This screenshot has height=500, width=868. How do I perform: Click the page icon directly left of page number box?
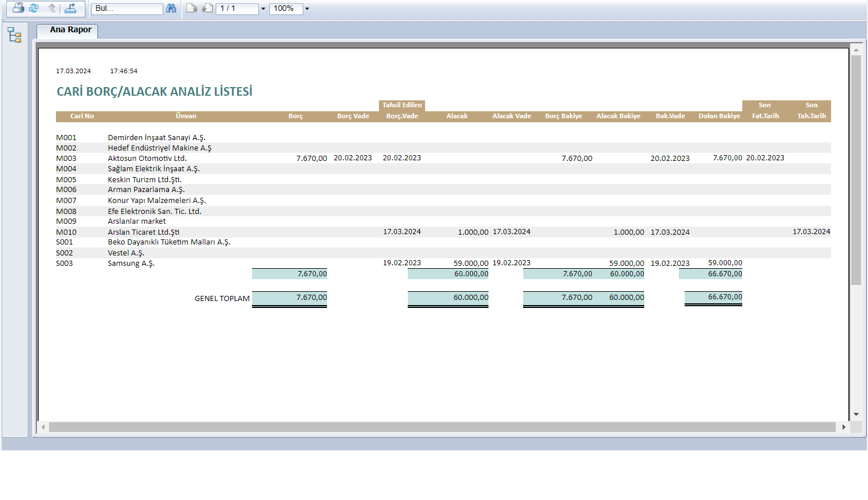(207, 8)
